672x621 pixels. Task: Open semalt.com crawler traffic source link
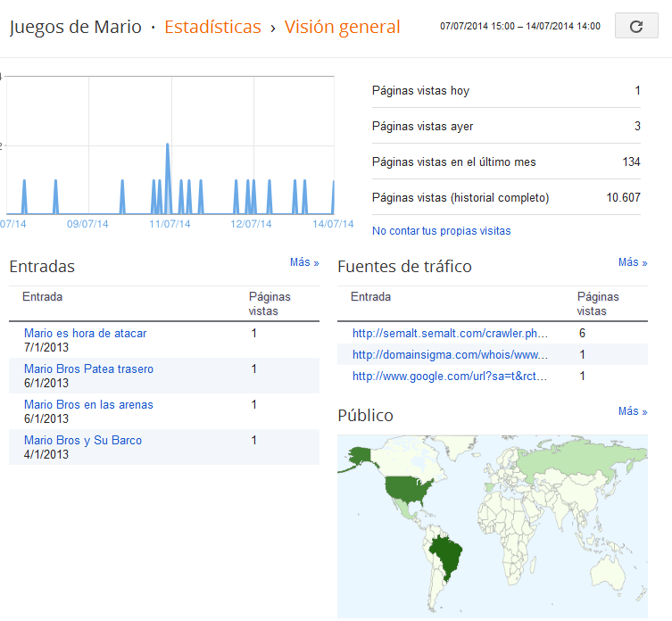[450, 333]
